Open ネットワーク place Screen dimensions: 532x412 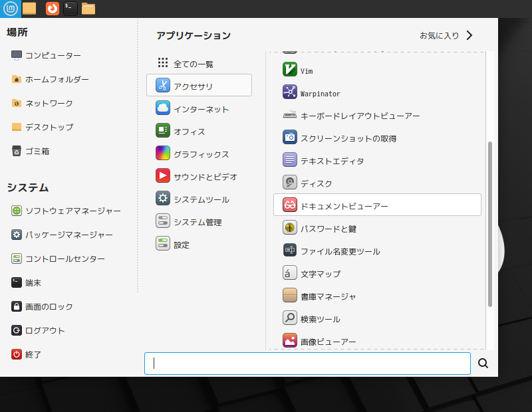click(42, 103)
